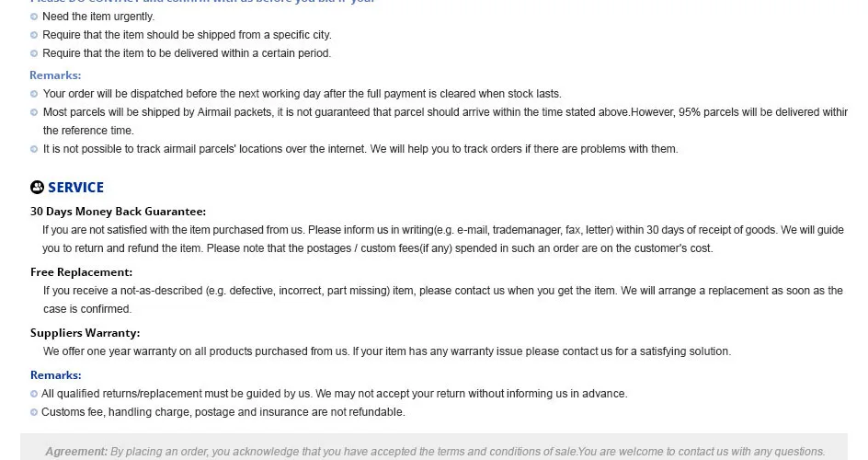Viewport: 868px width, 460px height.
Task: Click the "case is confirmed." line
Action: point(87,309)
